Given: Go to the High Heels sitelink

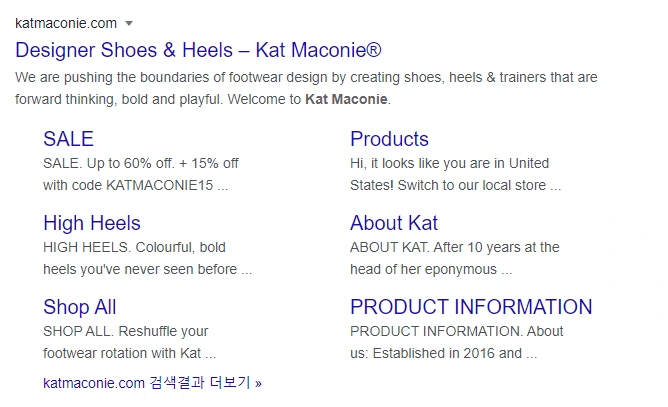Looking at the screenshot, I should [92, 223].
